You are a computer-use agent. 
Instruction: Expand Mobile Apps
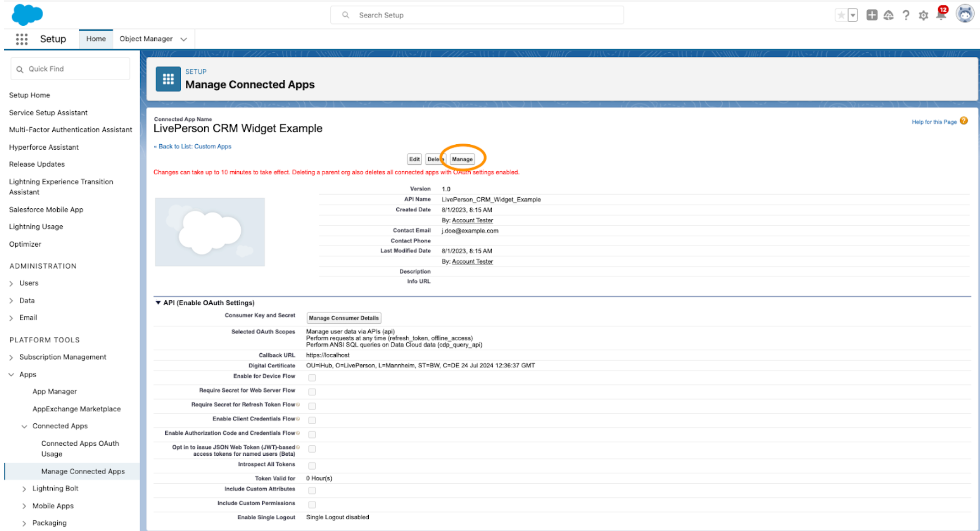point(24,506)
